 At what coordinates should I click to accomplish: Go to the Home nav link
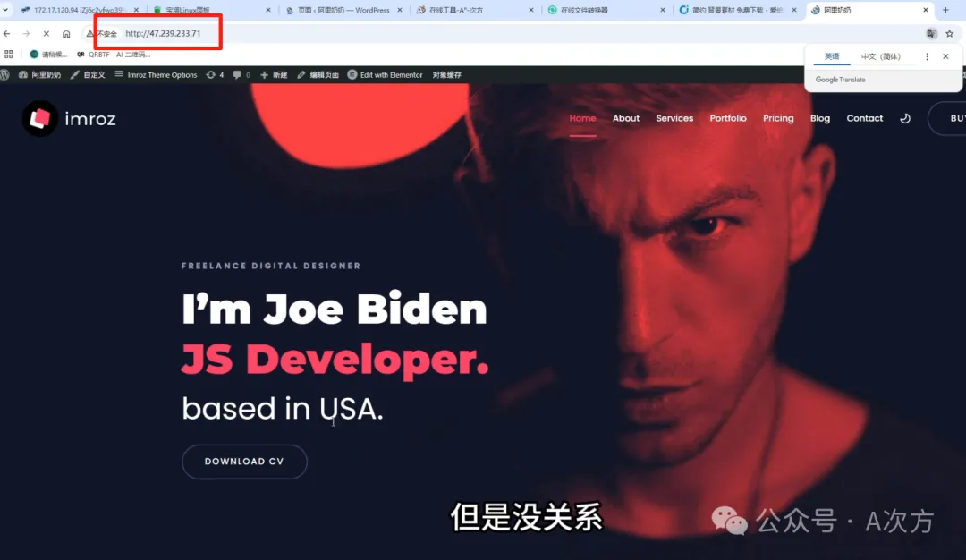(582, 118)
